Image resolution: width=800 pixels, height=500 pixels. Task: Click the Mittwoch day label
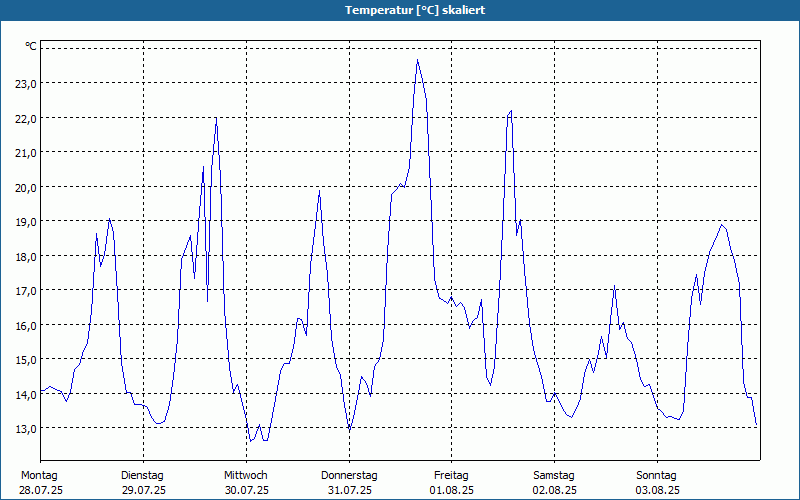246,476
